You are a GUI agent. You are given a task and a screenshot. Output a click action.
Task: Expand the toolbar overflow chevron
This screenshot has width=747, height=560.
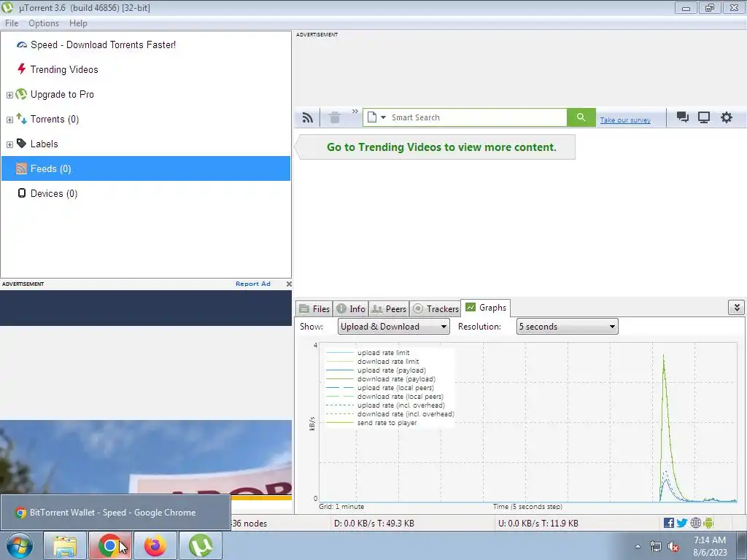355,112
